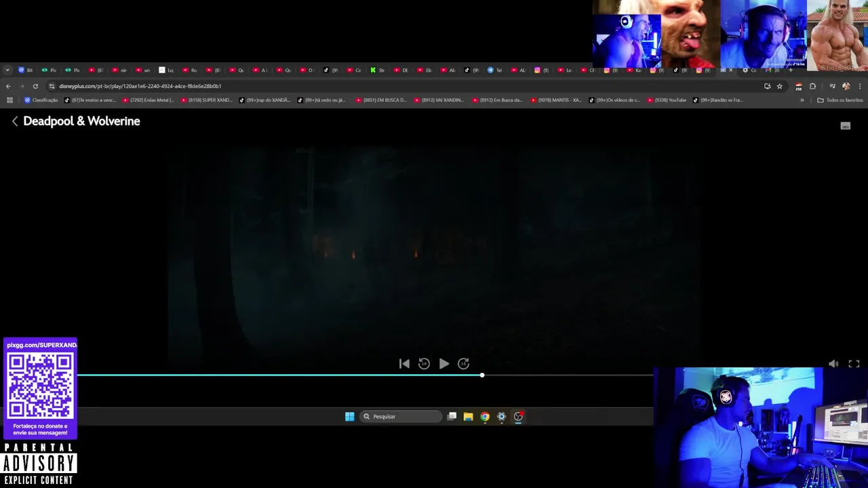Open the tab search dropdown arrow
This screenshot has height=488, width=868.
click(7, 70)
